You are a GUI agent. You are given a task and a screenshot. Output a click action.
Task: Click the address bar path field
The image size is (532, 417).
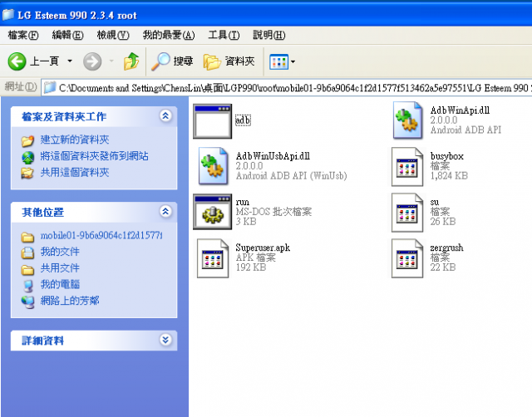coord(287,88)
